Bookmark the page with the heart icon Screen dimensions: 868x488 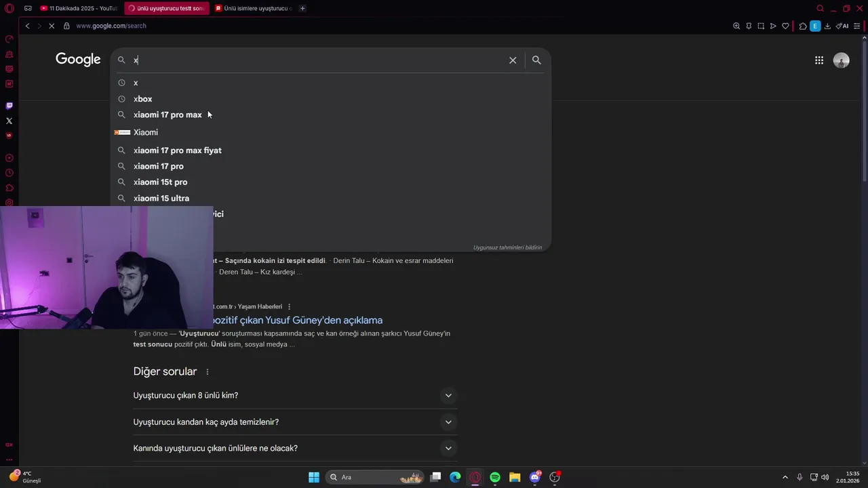click(x=785, y=26)
